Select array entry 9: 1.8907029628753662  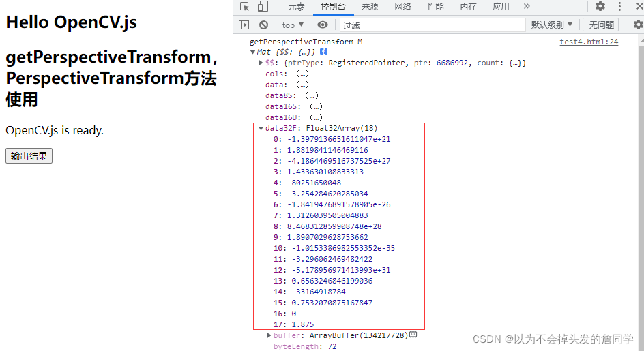tap(321, 237)
